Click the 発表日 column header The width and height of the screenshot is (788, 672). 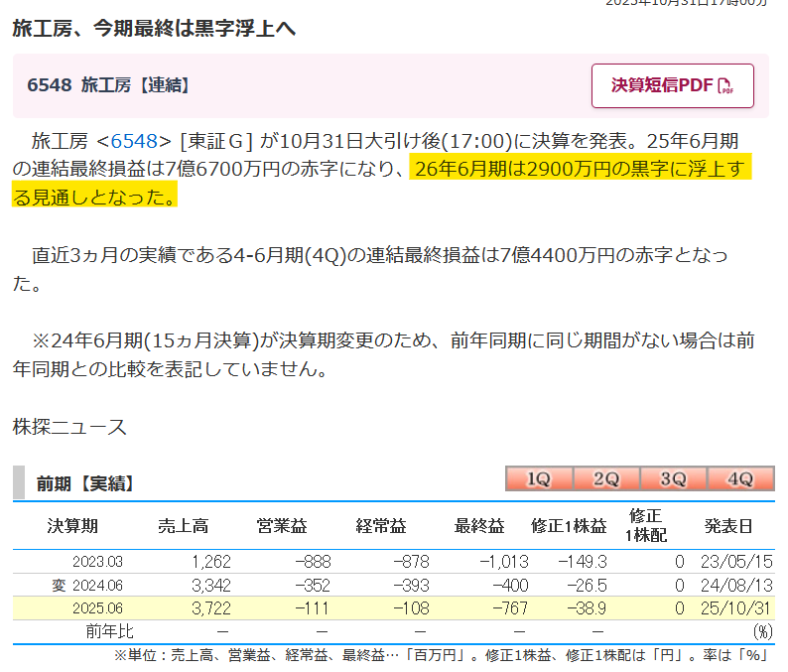728,526
